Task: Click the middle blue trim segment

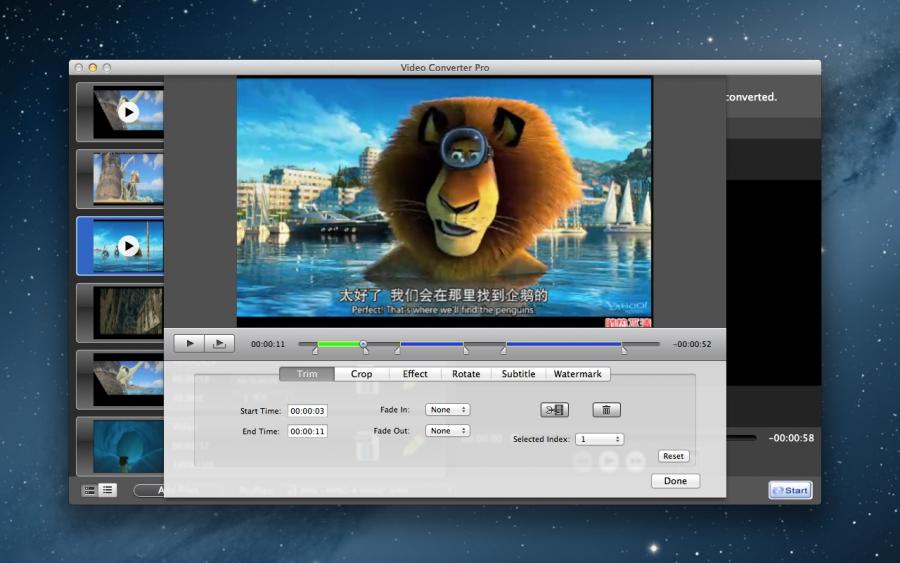Action: coord(432,344)
